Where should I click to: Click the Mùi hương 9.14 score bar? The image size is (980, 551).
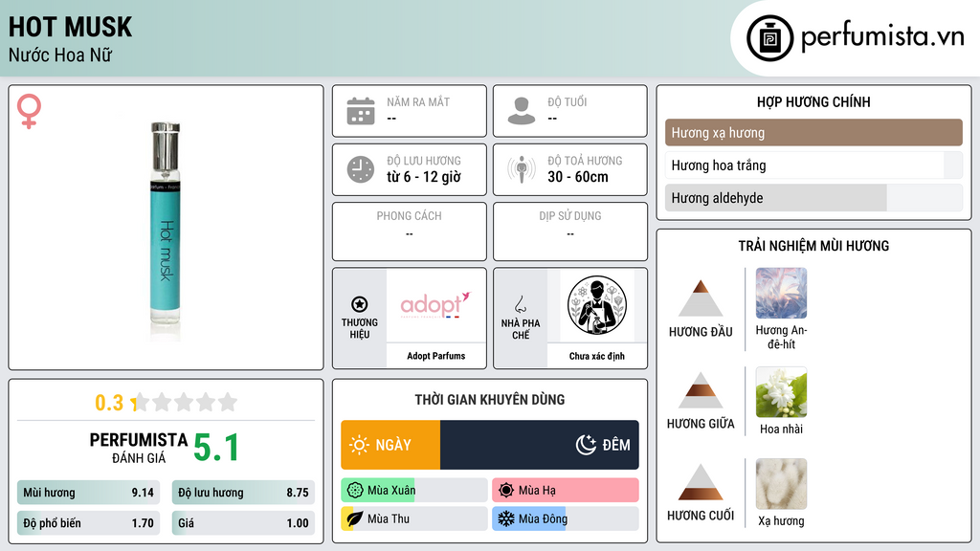click(x=88, y=493)
